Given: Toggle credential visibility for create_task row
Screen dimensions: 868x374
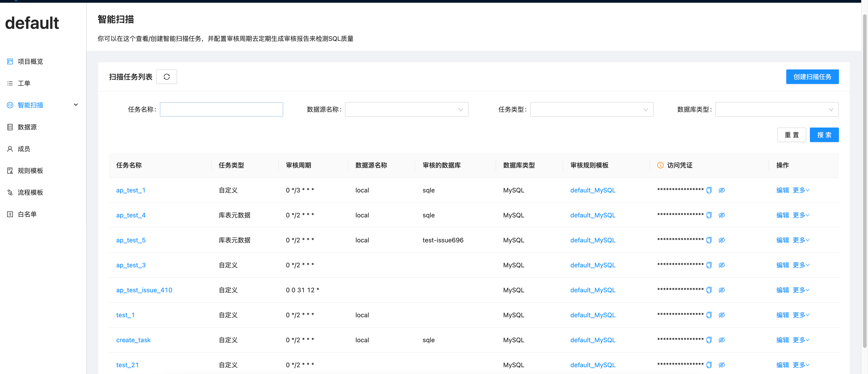Looking at the screenshot, I should (x=722, y=340).
